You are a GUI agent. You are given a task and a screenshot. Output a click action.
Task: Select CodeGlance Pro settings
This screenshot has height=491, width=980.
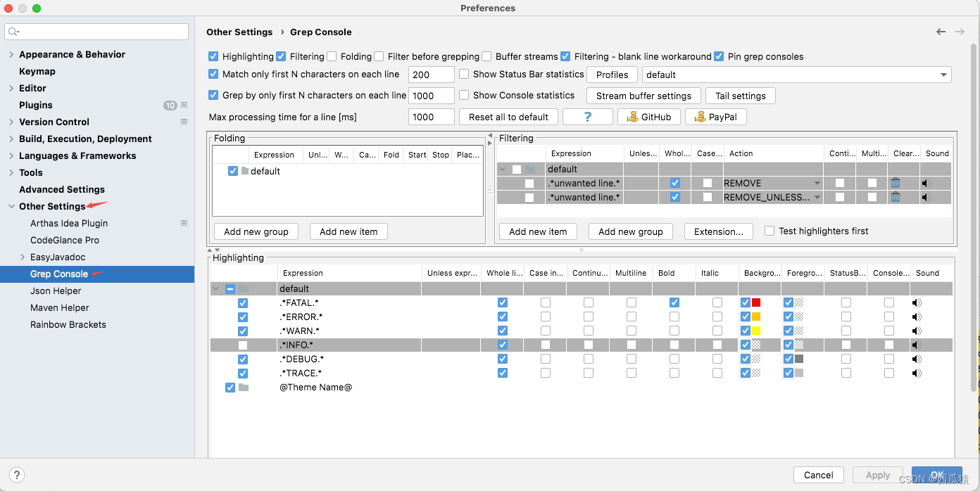point(65,240)
